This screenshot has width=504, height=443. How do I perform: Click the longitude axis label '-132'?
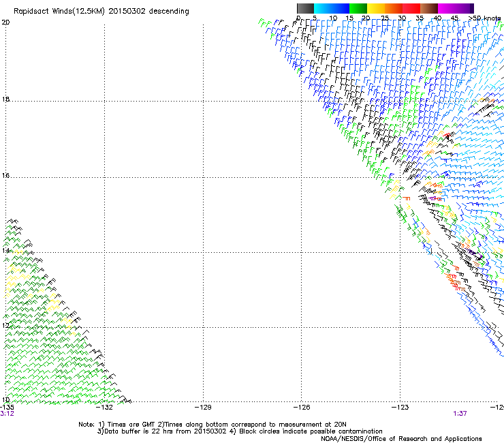(105, 408)
